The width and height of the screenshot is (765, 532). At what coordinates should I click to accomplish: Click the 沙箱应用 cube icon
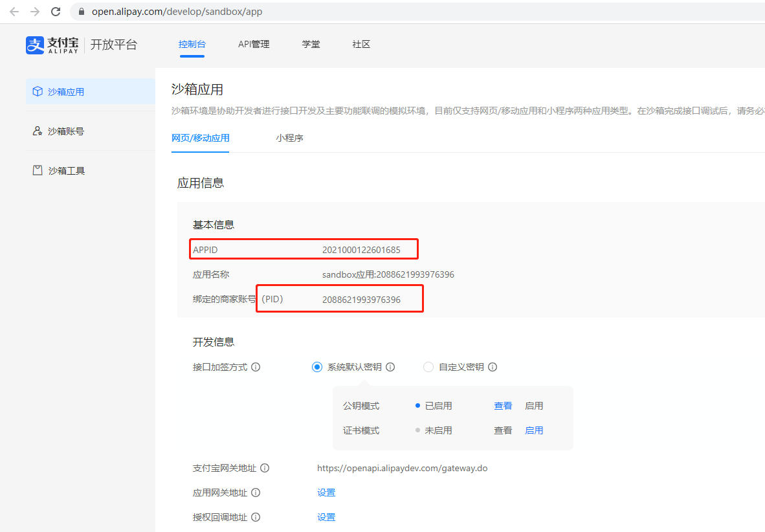click(x=38, y=91)
